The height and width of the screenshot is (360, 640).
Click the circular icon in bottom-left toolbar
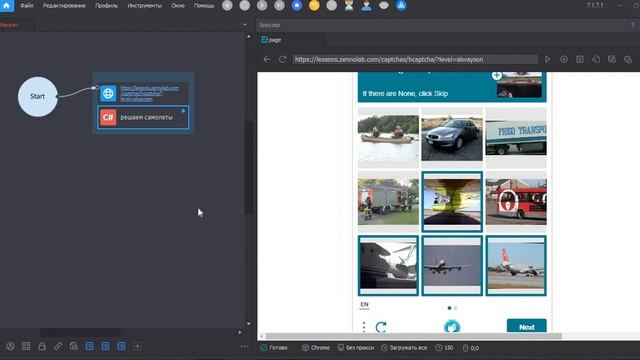tap(10, 347)
